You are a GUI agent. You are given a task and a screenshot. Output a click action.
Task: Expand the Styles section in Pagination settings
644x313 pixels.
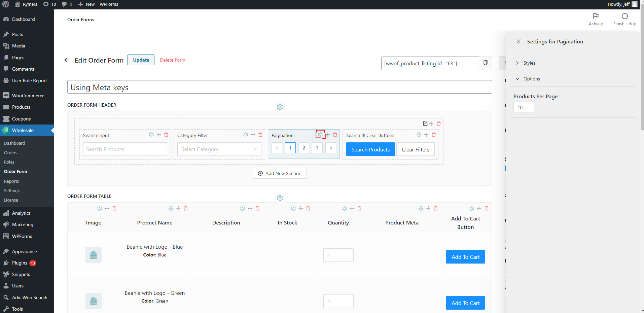pos(529,63)
